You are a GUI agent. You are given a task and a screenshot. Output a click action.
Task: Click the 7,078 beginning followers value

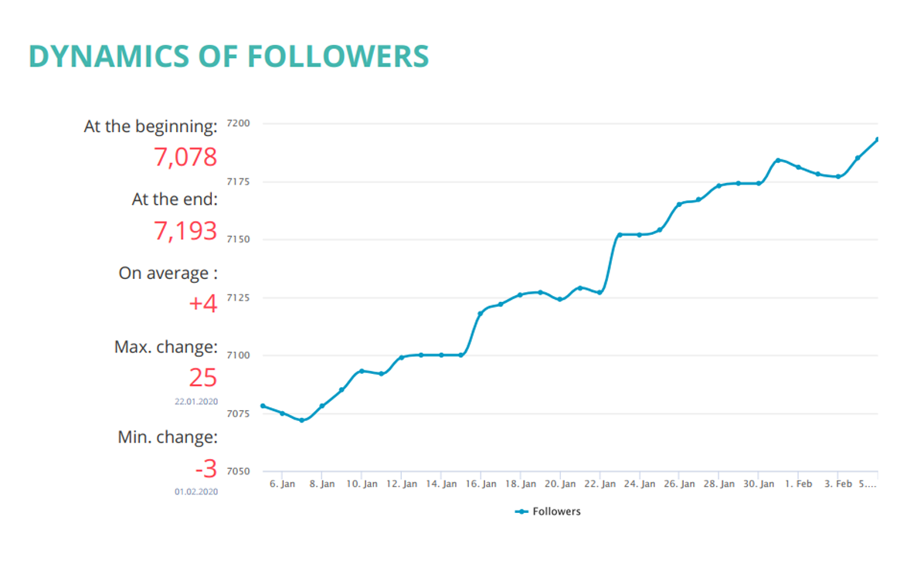point(185,158)
